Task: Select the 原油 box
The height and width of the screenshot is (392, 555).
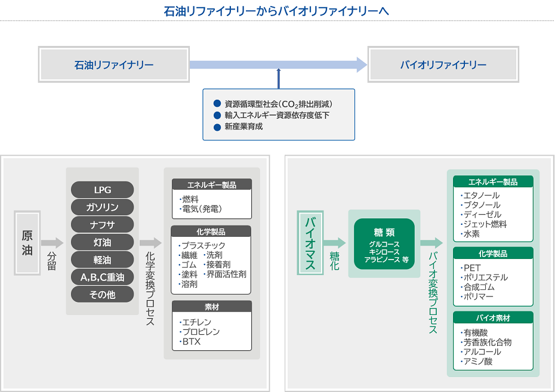Action: (27, 243)
